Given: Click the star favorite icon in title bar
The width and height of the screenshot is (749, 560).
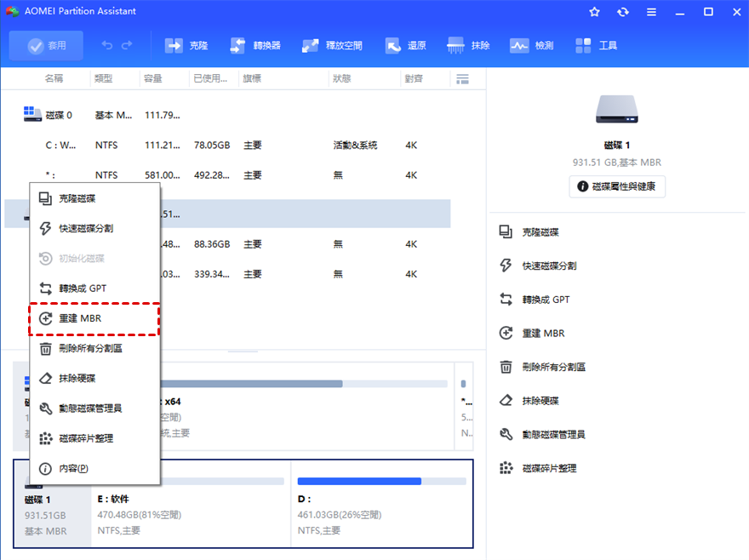Looking at the screenshot, I should (594, 12).
